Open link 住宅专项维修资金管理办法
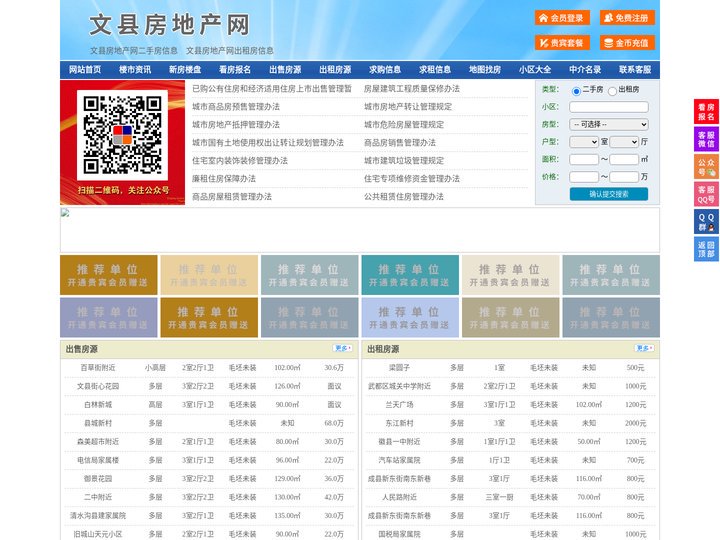 (411, 178)
